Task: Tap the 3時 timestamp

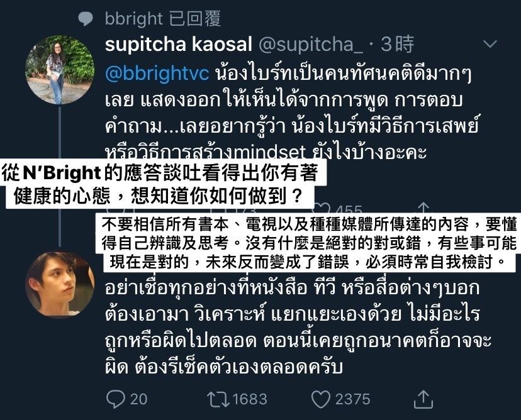Action: point(397,44)
